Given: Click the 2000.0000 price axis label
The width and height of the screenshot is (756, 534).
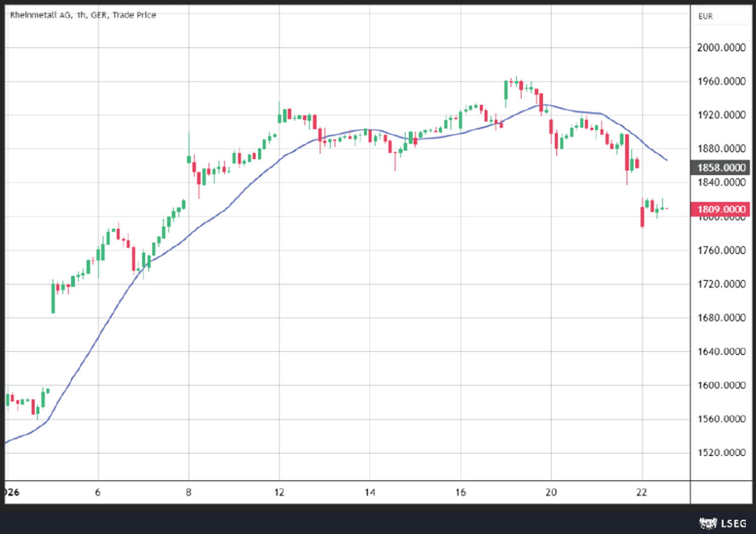Looking at the screenshot, I should 721,47.
